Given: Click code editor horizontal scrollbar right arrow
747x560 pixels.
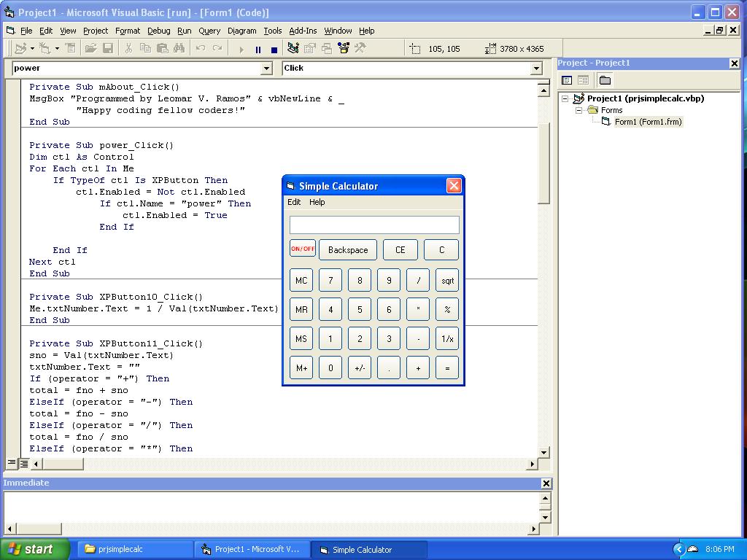Looking at the screenshot, I should 533,463.
